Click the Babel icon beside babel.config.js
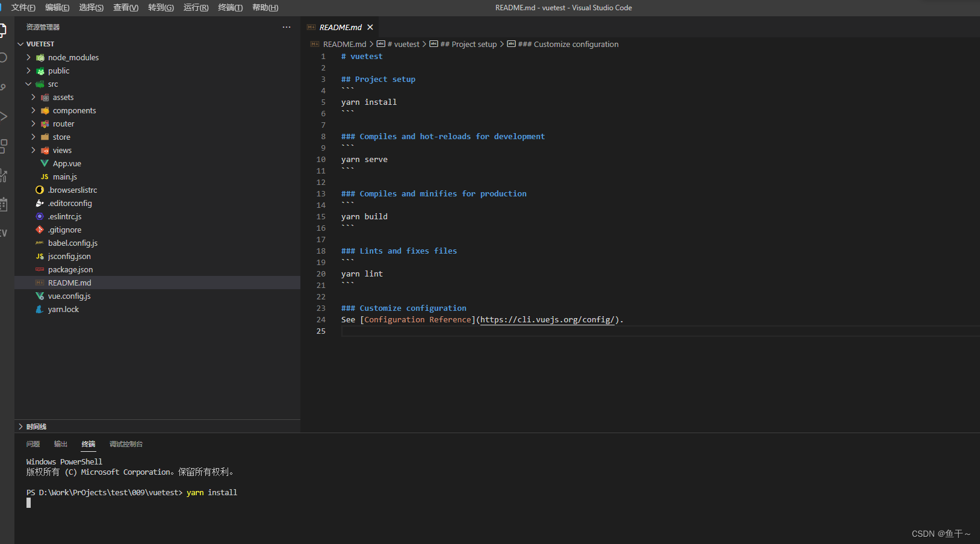 click(40, 243)
